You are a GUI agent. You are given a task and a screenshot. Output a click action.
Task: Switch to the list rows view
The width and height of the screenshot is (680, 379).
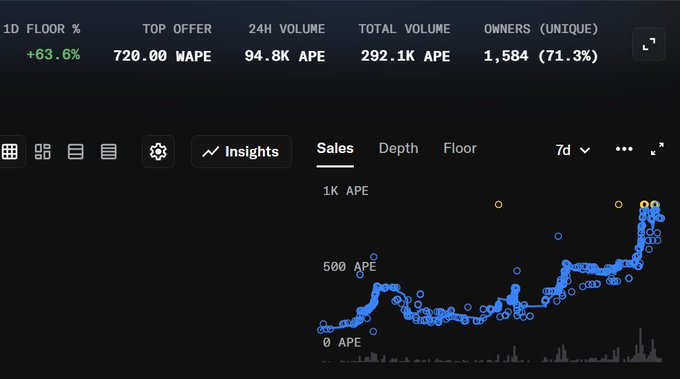(75, 151)
